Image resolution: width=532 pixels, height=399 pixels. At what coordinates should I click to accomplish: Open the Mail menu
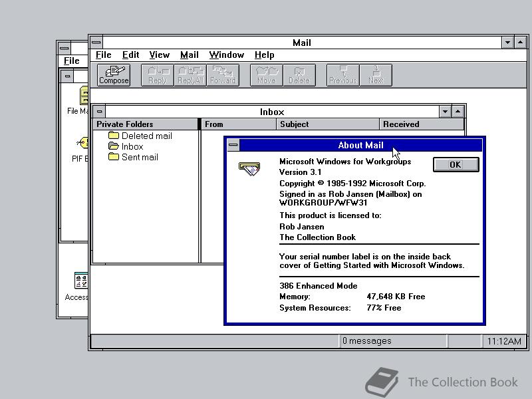[190, 55]
